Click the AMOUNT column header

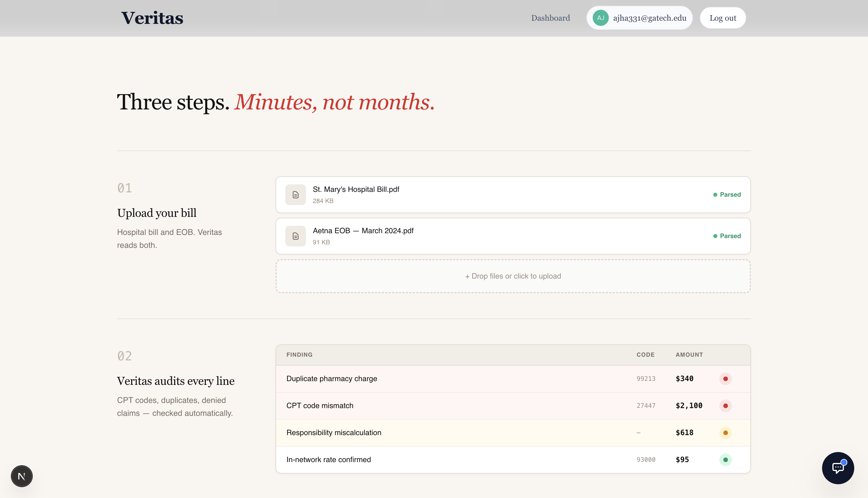tap(689, 355)
